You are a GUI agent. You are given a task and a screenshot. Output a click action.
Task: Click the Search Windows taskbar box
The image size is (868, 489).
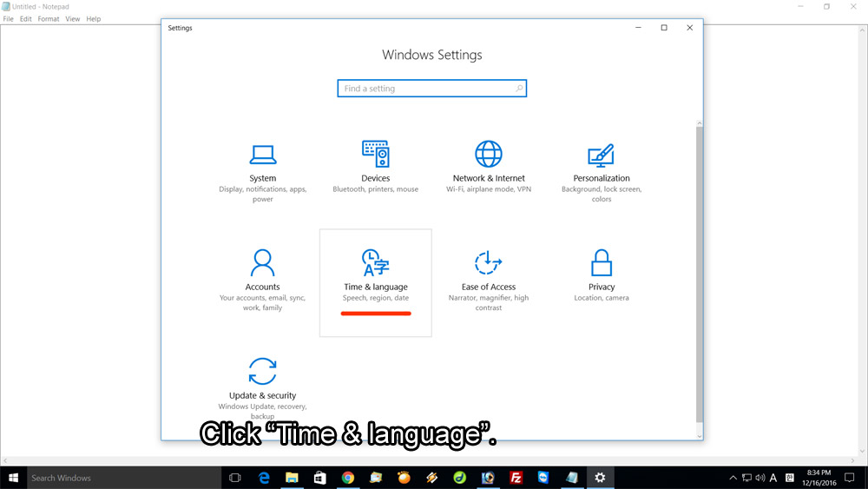pyautogui.click(x=124, y=478)
